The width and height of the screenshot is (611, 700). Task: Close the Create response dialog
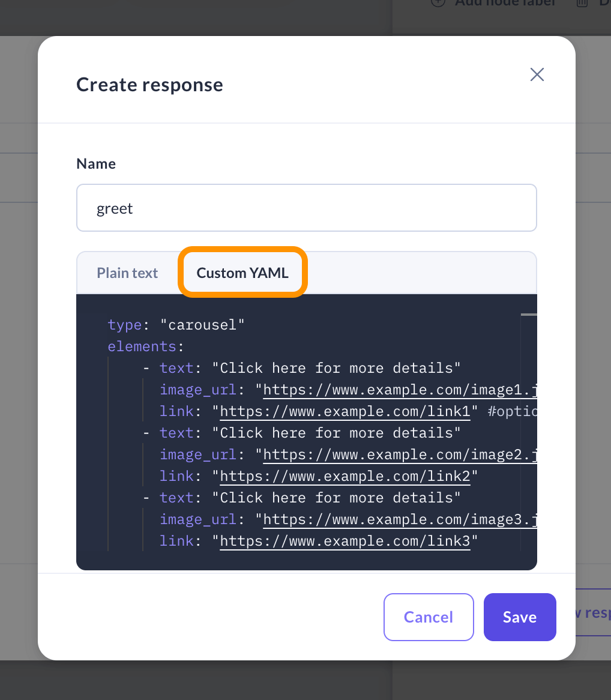537,74
